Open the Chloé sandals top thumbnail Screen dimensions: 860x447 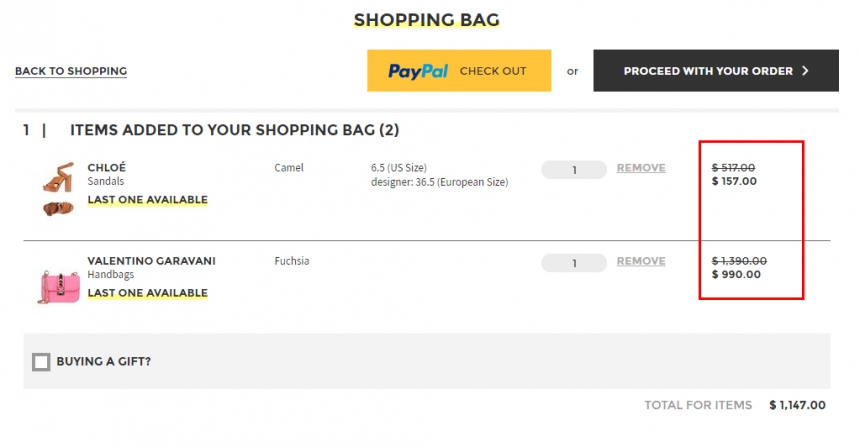click(x=58, y=177)
